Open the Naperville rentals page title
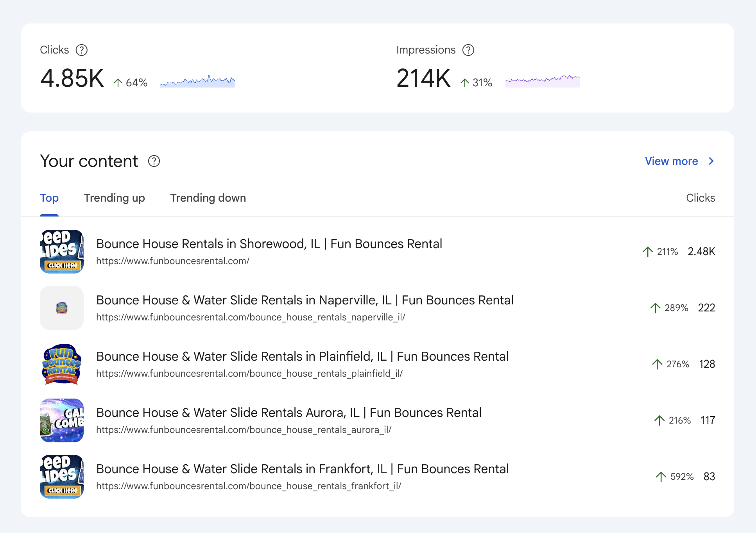Screen dimensions: 756x533 tap(305, 300)
